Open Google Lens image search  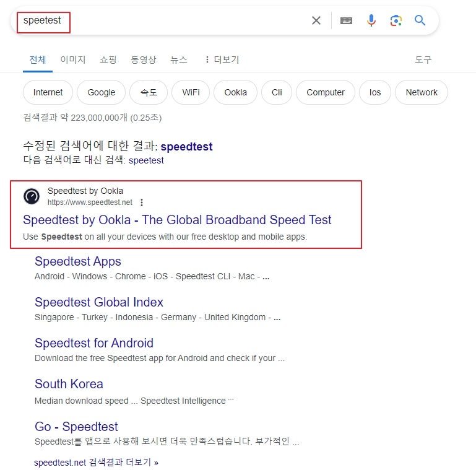click(396, 20)
